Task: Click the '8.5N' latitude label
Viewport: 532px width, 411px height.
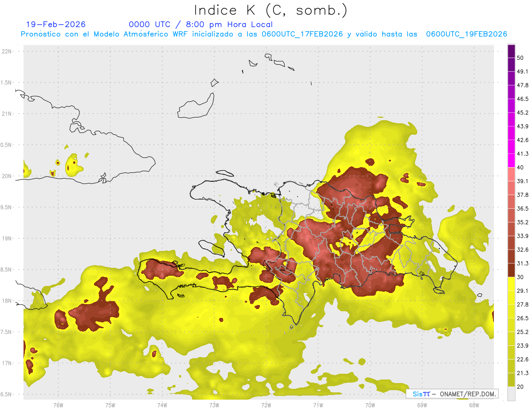Action: click(x=6, y=270)
